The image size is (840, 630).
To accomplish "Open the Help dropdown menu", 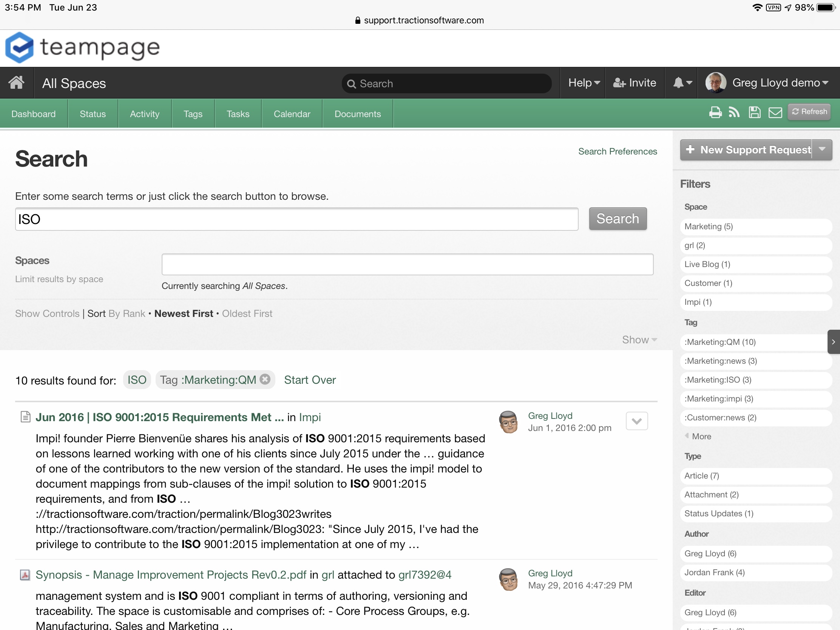I will (x=584, y=83).
